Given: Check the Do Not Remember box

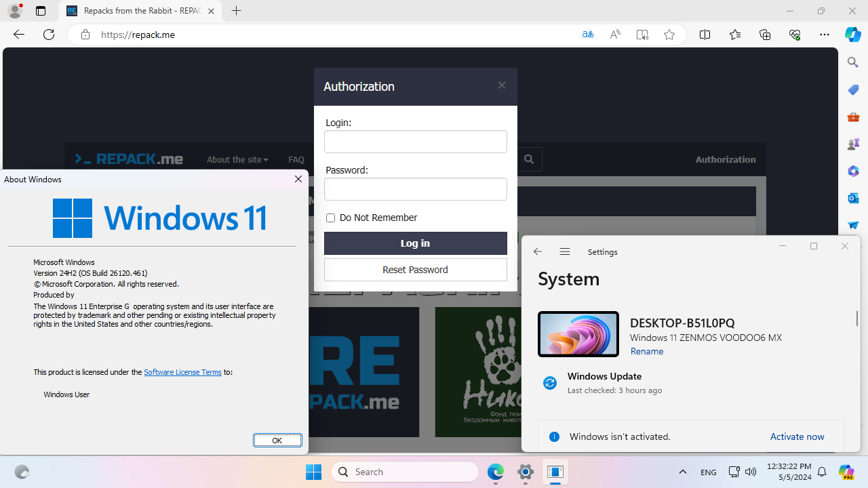Looking at the screenshot, I should click(330, 218).
